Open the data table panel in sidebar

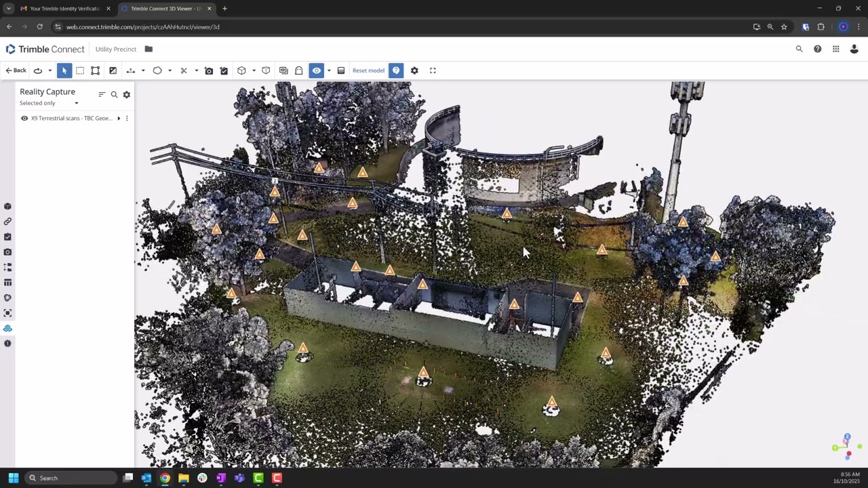click(7, 283)
